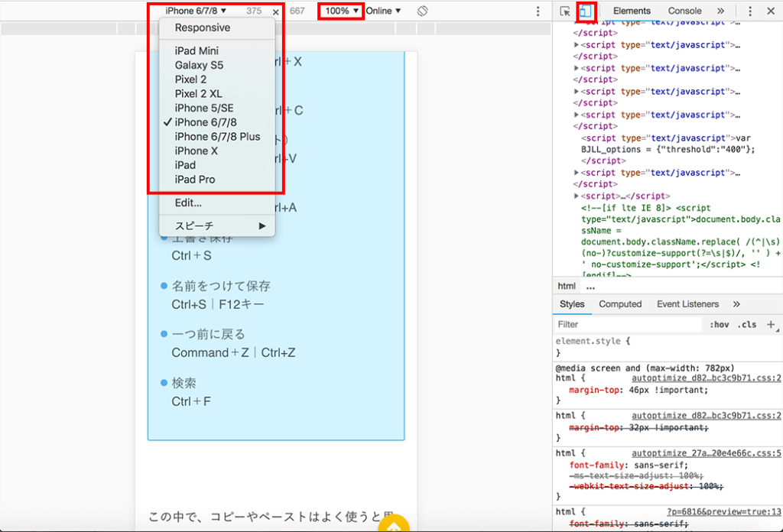This screenshot has height=532, width=783.
Task: Open the 100% zoom dropdown
Action: pyautogui.click(x=342, y=11)
